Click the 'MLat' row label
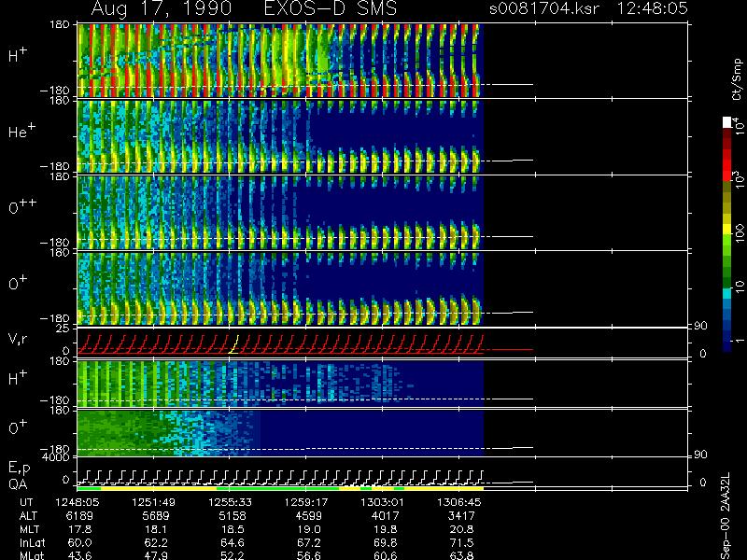 pos(31,555)
